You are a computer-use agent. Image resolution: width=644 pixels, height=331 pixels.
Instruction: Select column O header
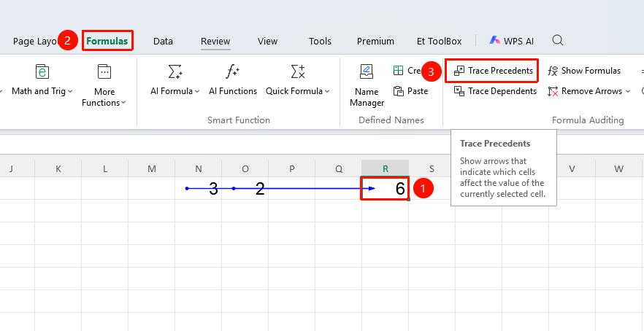[245, 168]
